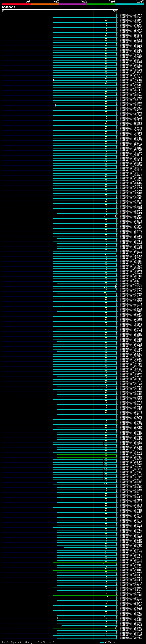Select text UniRef100_Q8RVN8
146x644 pixels.
131,50
